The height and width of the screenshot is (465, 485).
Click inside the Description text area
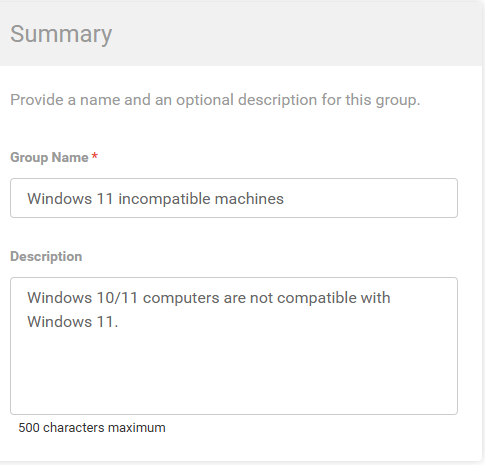(x=234, y=346)
